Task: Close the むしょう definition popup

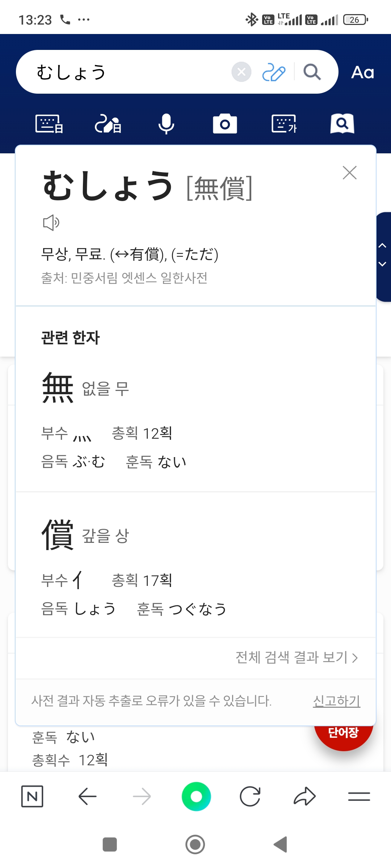Action: tap(349, 173)
